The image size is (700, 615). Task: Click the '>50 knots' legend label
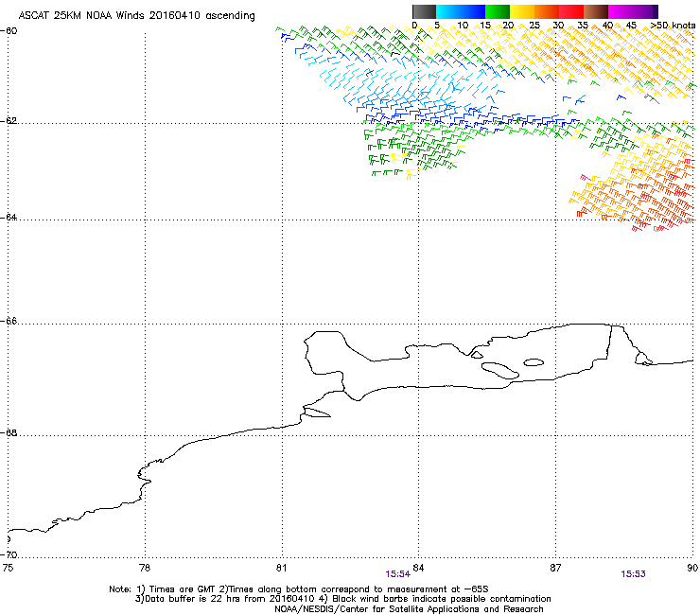(674, 26)
